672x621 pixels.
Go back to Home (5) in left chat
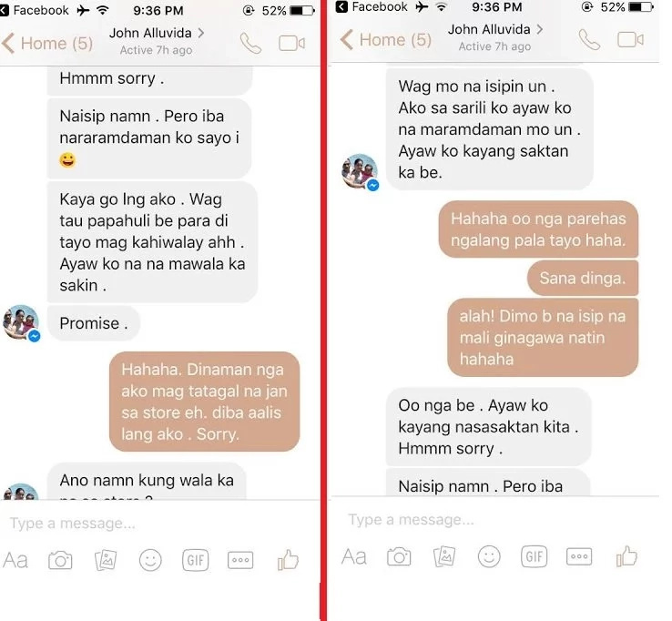(x=47, y=44)
